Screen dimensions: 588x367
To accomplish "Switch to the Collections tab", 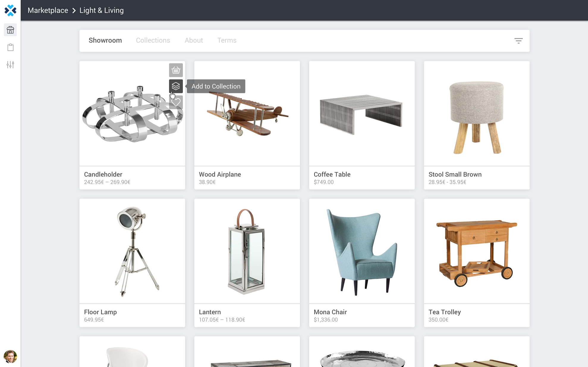I will click(x=153, y=40).
